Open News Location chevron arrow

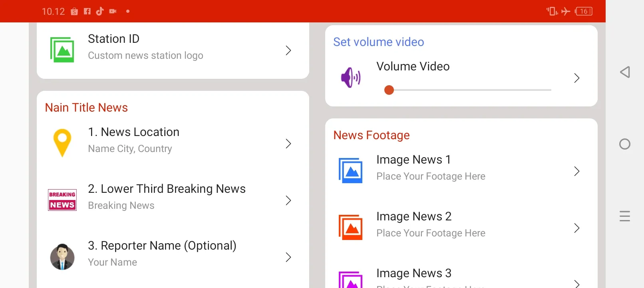point(288,144)
